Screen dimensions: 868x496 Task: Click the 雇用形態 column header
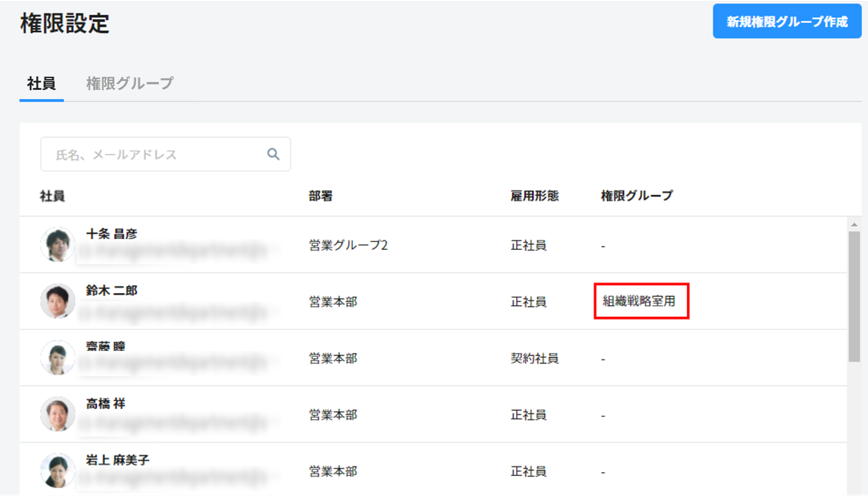click(534, 196)
